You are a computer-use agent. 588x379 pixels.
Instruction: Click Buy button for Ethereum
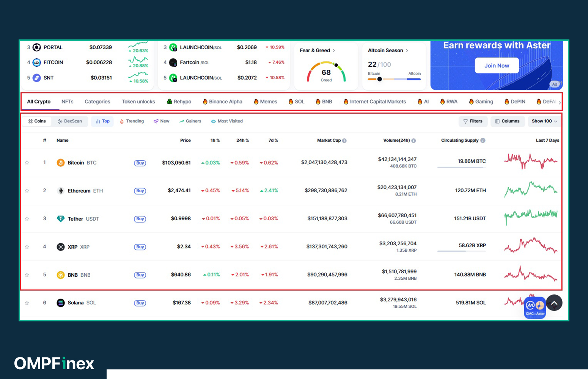(x=140, y=191)
